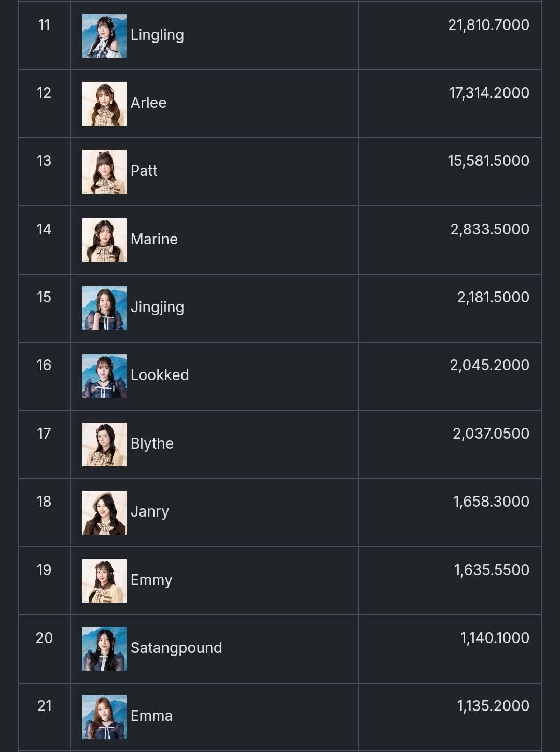Select Emma's profile photo

click(x=104, y=717)
